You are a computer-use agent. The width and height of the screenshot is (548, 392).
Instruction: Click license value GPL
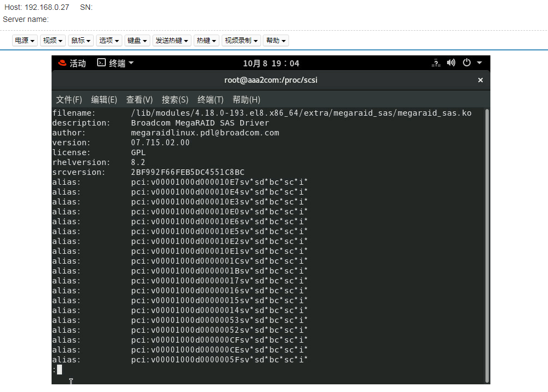point(138,152)
